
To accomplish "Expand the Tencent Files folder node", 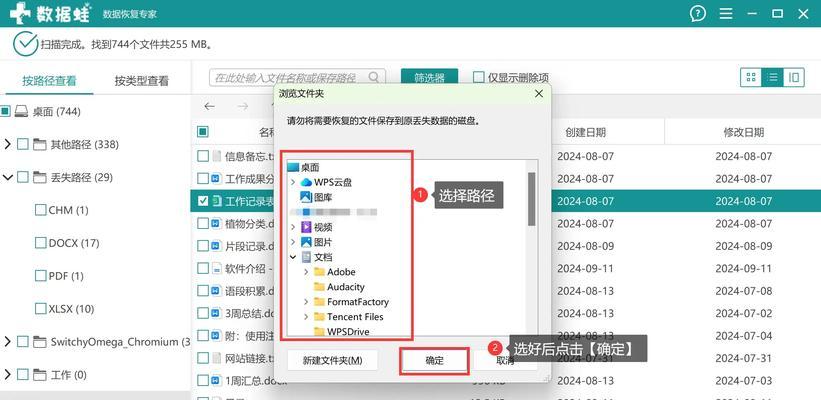I will (x=306, y=317).
